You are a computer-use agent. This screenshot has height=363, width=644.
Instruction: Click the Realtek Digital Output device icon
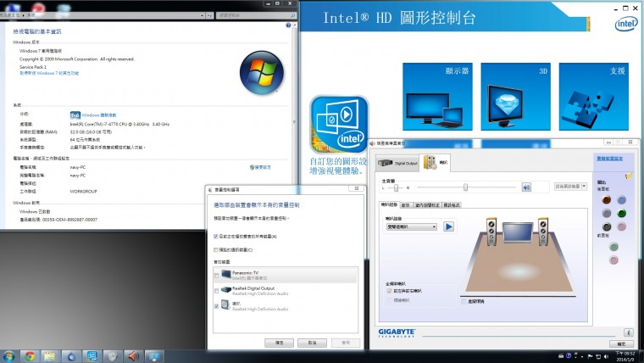(226, 290)
